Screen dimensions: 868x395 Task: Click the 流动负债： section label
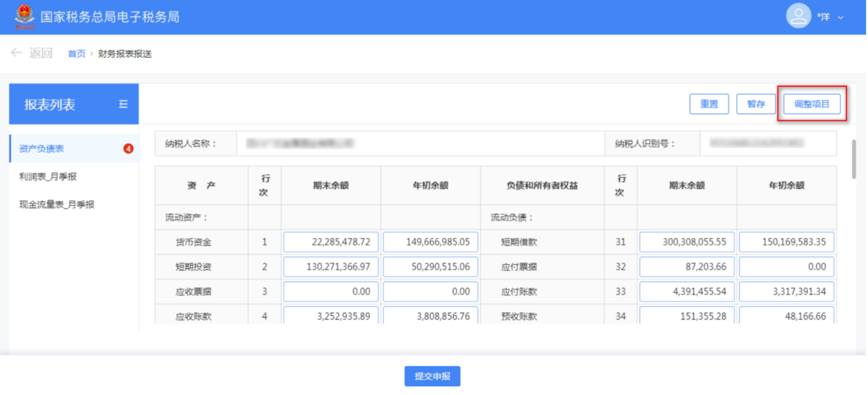tap(512, 217)
